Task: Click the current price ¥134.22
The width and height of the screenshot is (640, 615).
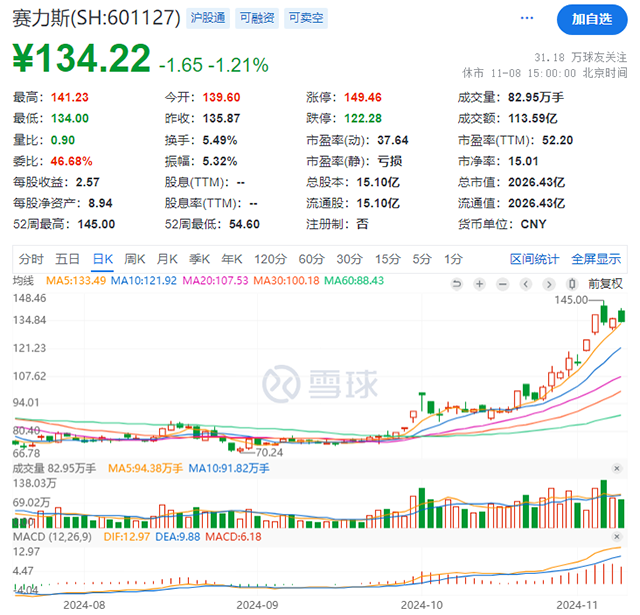Action: pyautogui.click(x=82, y=58)
